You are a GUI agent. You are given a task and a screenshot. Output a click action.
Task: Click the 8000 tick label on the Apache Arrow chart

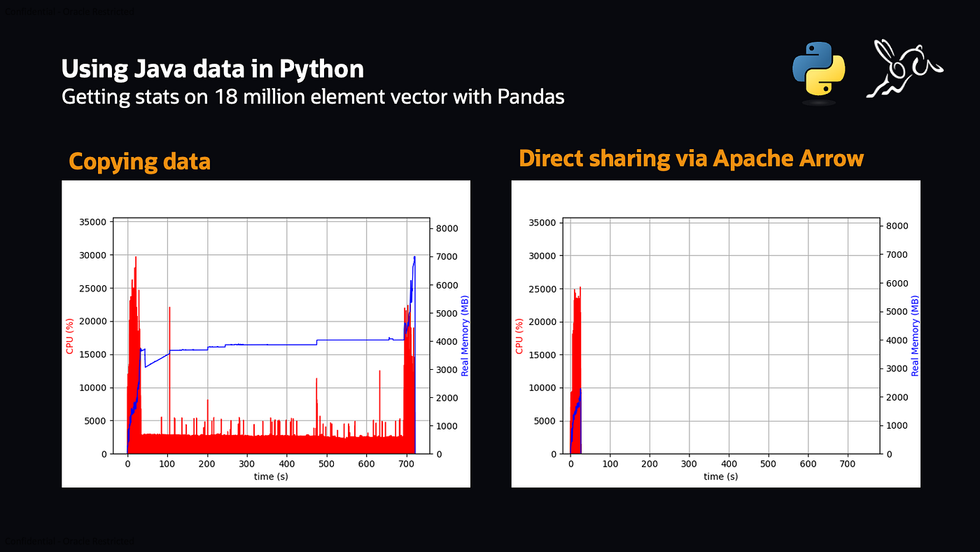(x=897, y=226)
